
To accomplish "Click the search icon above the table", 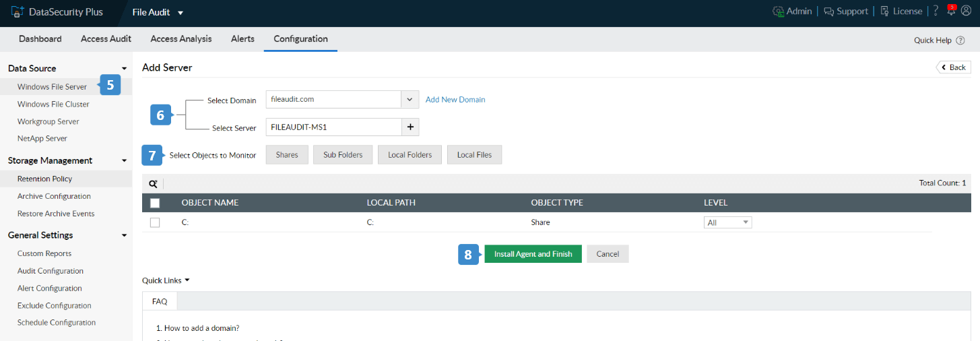I will (153, 183).
